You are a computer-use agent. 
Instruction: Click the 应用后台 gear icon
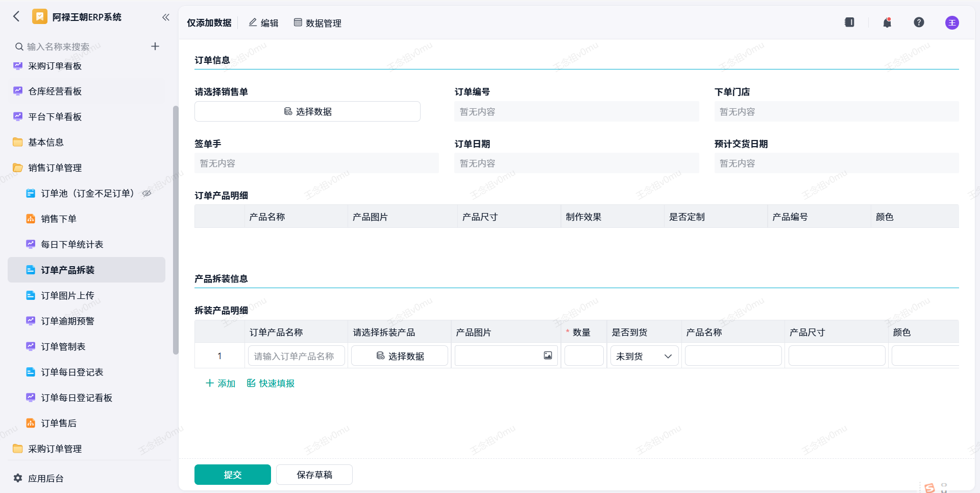pos(18,478)
